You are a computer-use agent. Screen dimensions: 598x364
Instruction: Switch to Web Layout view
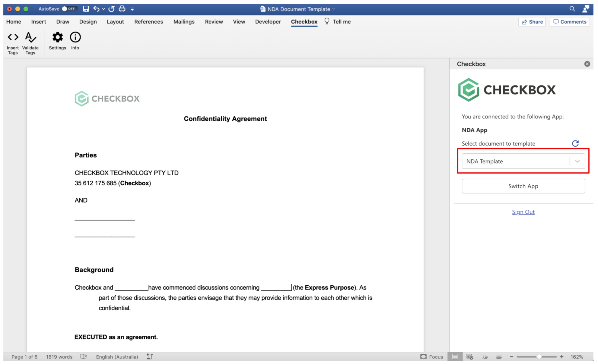point(470,356)
